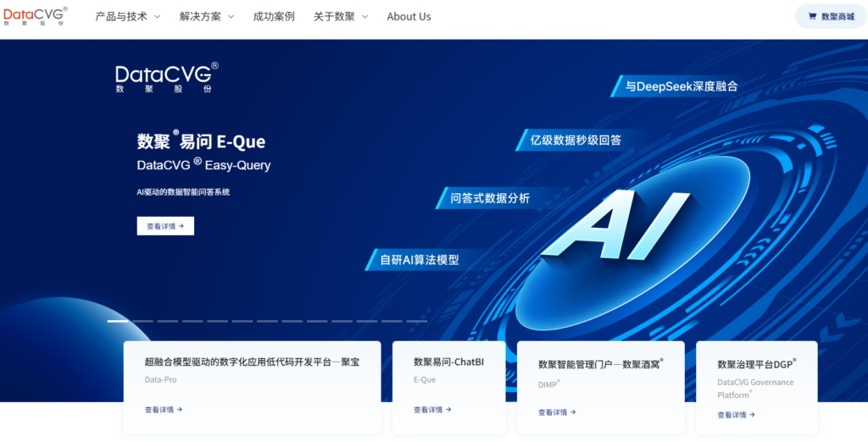Click AI驱动的数据智能问答系统 description text
The image size is (868, 442).
coord(183,192)
